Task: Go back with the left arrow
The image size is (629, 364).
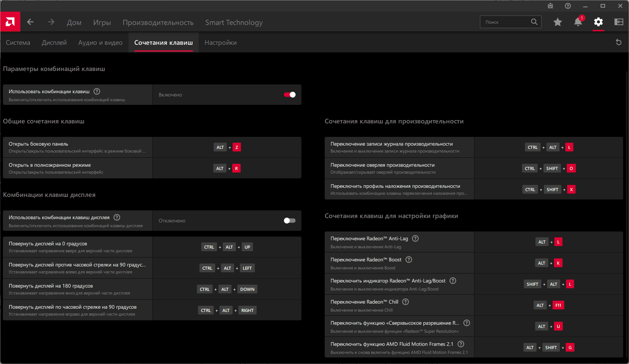Action: [x=30, y=22]
